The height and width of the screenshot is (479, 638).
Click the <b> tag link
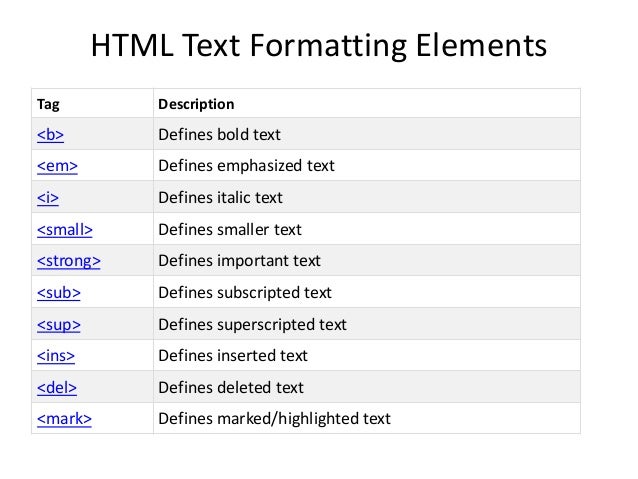pos(50,135)
